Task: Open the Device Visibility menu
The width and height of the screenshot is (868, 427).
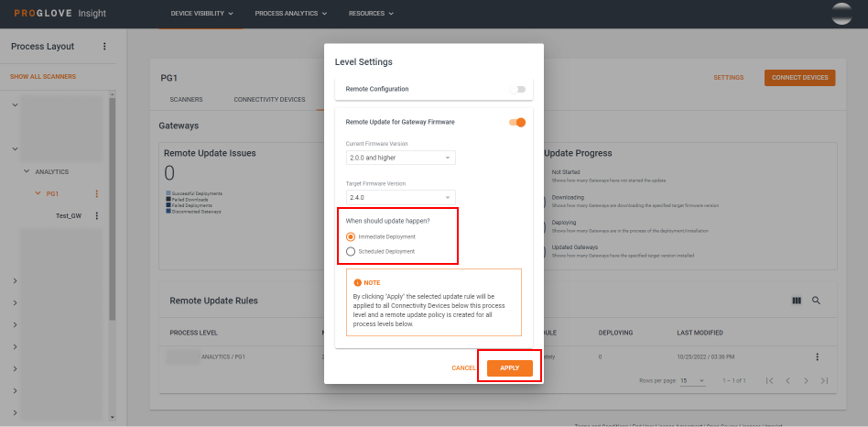Action: tap(201, 14)
